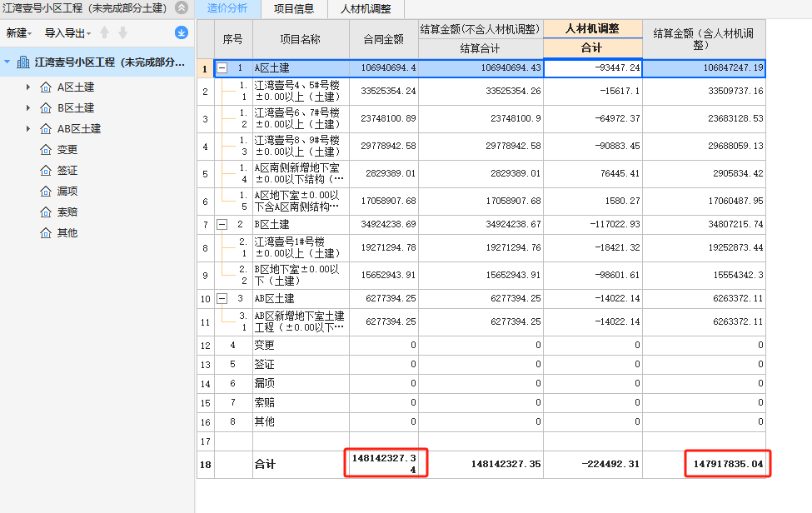Switch to the 项目信息 tab

tap(294, 9)
